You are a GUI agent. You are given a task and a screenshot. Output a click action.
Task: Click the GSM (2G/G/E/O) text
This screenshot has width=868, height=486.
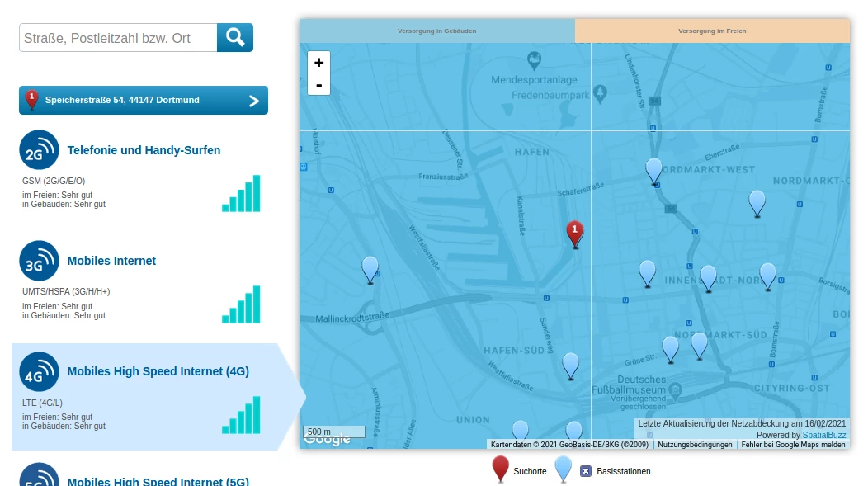[x=54, y=181]
